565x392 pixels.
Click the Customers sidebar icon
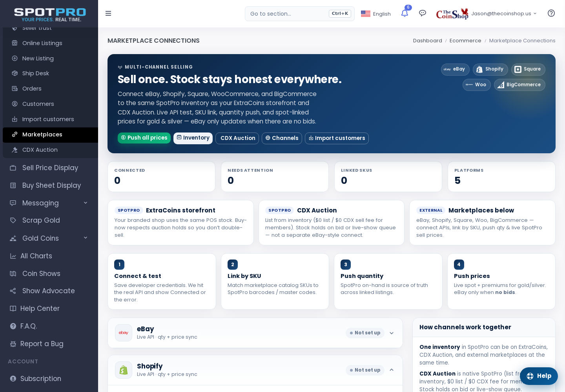pyautogui.click(x=15, y=104)
